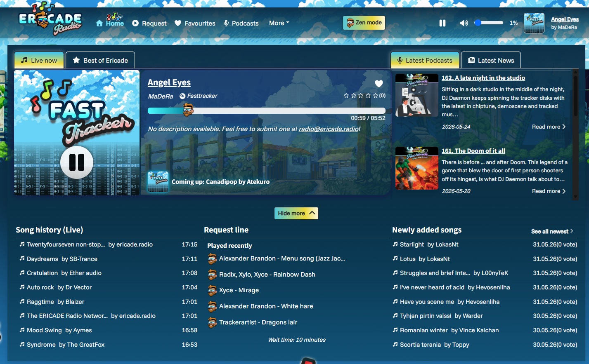
Task: Click note icon beside Lotus
Action: point(395,258)
